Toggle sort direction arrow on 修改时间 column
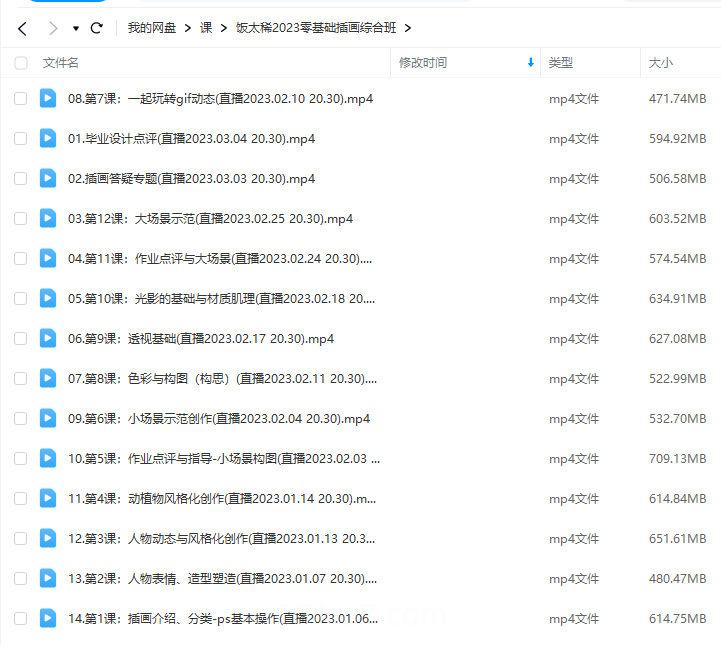The width and height of the screenshot is (721, 645). click(530, 63)
